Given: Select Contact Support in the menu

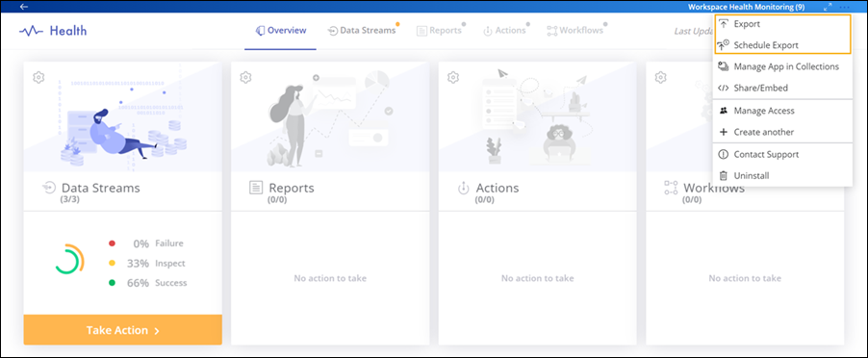Looking at the screenshot, I should click(x=782, y=154).
